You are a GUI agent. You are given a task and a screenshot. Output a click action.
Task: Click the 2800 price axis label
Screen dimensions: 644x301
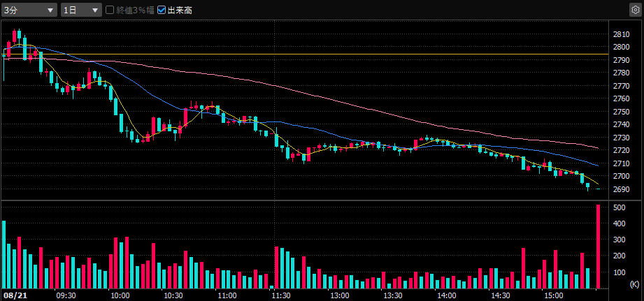tap(622, 47)
